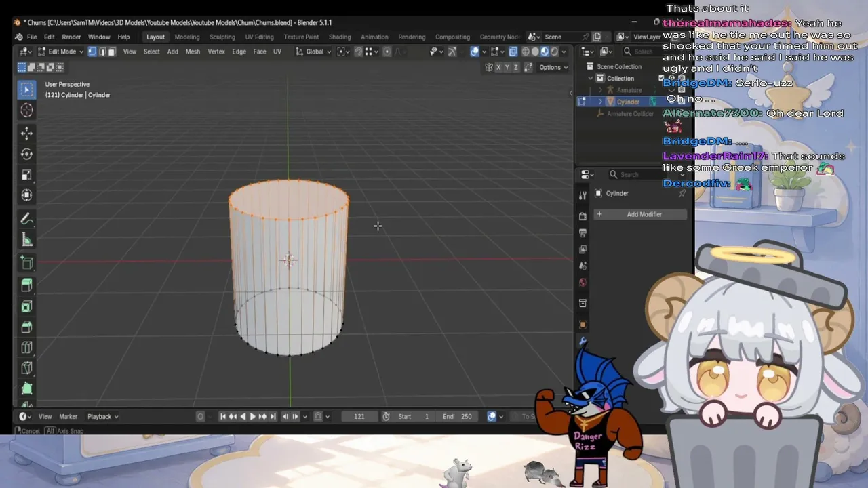Choose the Poly Build tool
The image size is (868, 488).
tap(26, 389)
